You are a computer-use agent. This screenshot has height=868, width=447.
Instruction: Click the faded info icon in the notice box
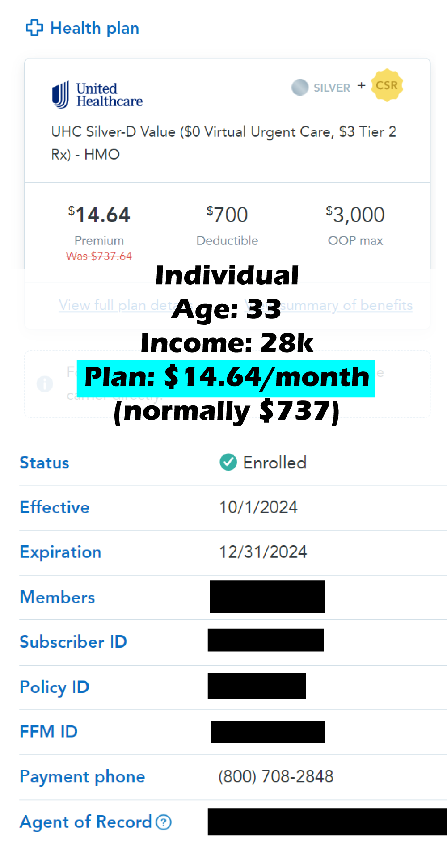[45, 383]
